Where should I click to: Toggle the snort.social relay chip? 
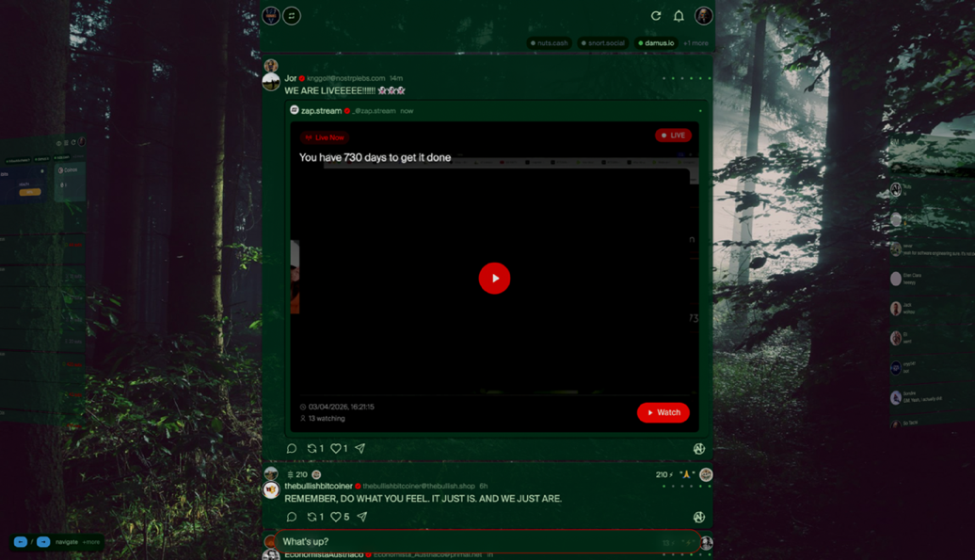coord(603,43)
